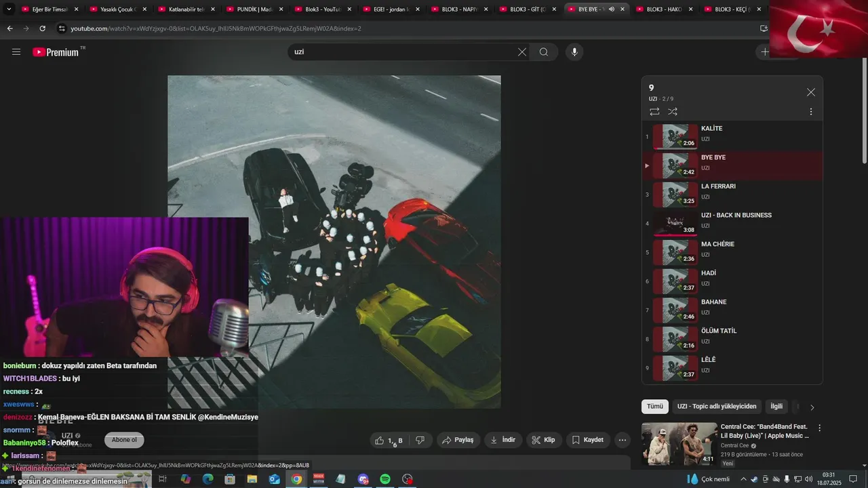The height and width of the screenshot is (488, 868).
Task: Open Google Chrome taskbar icon
Action: tap(296, 479)
